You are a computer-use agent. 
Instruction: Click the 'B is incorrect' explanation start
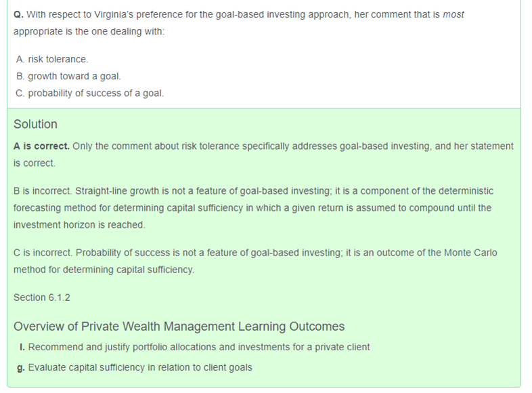point(42,191)
